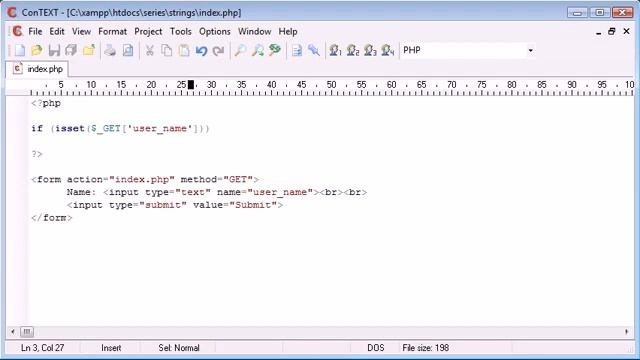Viewport: 640px width, 360px height.
Task: Open the PHP highlighter dropdown
Action: (x=530, y=50)
